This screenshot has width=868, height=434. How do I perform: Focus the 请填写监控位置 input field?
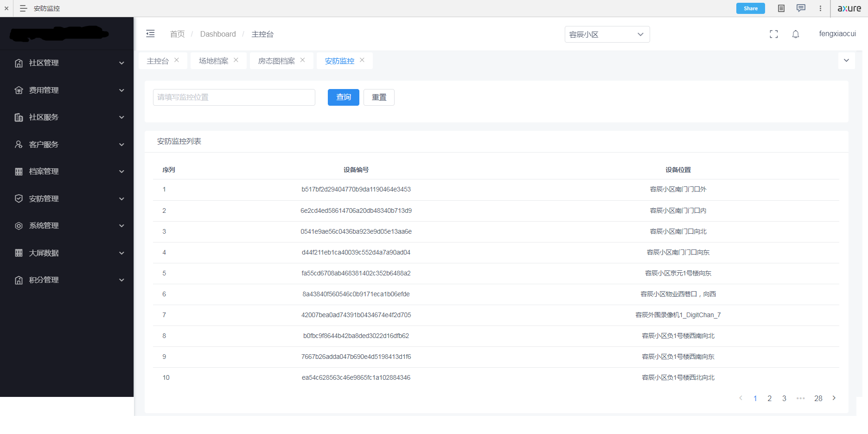[234, 97]
